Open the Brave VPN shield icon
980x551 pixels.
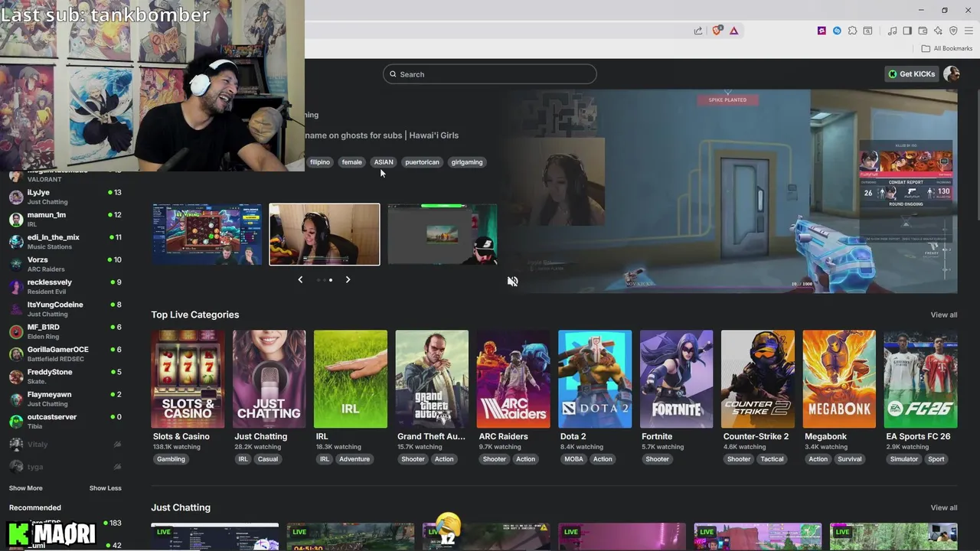(x=953, y=31)
